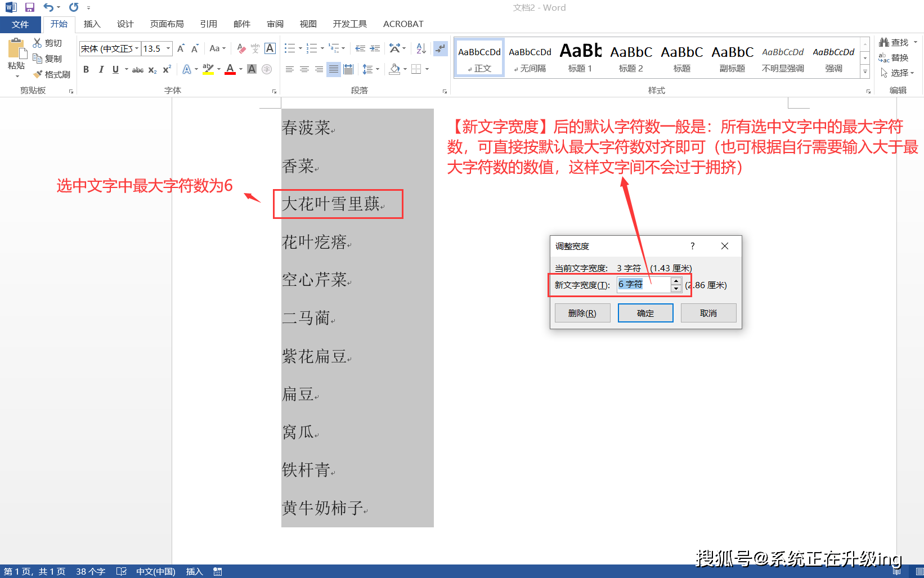The image size is (924, 578).
Task: Enable distributed justification
Action: point(348,69)
